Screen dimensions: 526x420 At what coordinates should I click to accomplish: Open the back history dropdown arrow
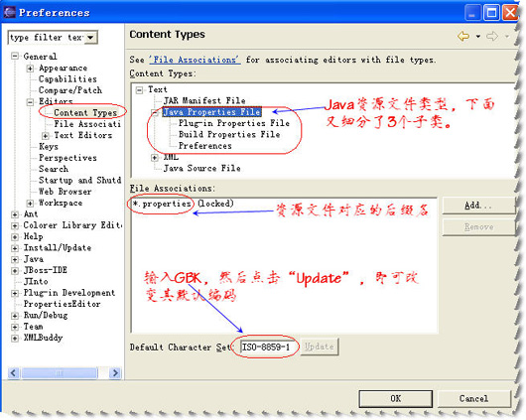coord(478,37)
